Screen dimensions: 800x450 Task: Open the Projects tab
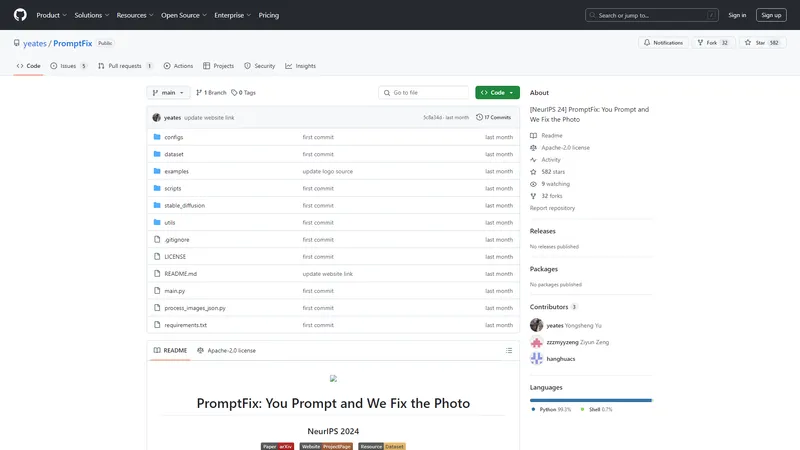click(218, 66)
